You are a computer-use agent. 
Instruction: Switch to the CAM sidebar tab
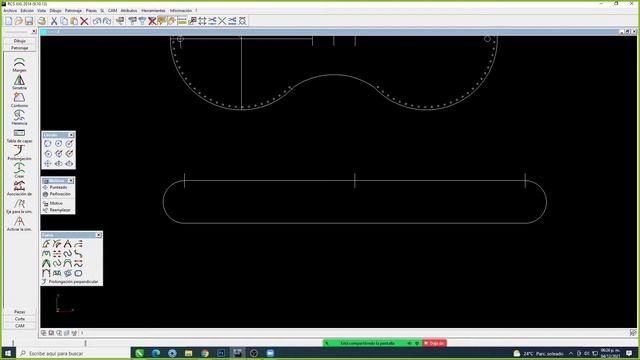tap(20, 326)
